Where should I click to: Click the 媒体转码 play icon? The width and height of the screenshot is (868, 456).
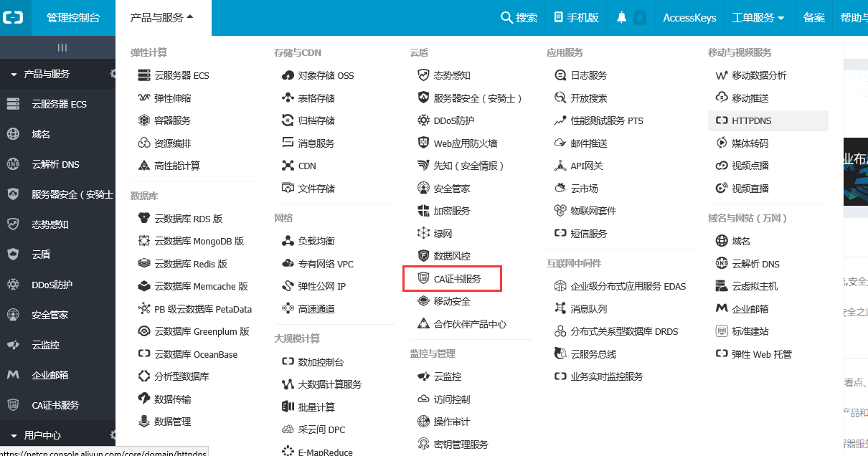(x=722, y=143)
